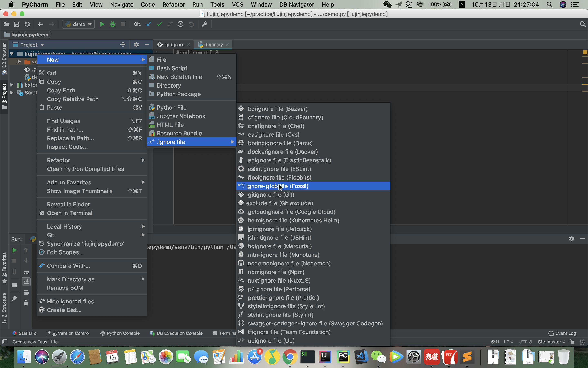588x368 pixels.
Task: Select .dockerignore file (Docker) option
Action: [313, 152]
